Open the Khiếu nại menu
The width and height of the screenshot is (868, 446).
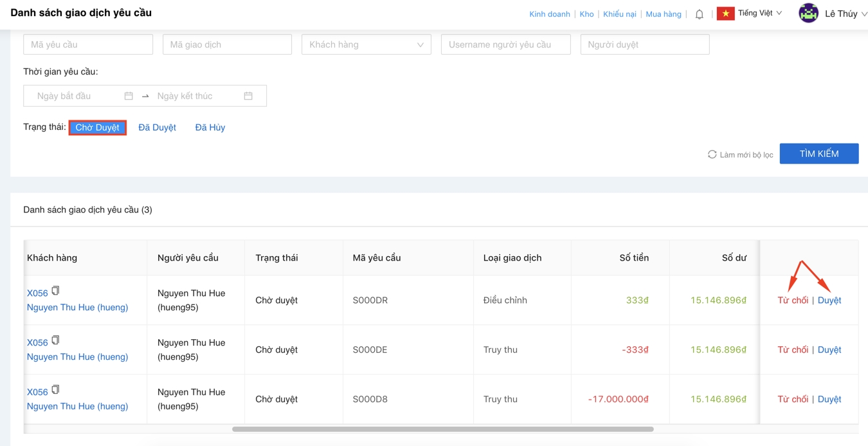point(619,14)
